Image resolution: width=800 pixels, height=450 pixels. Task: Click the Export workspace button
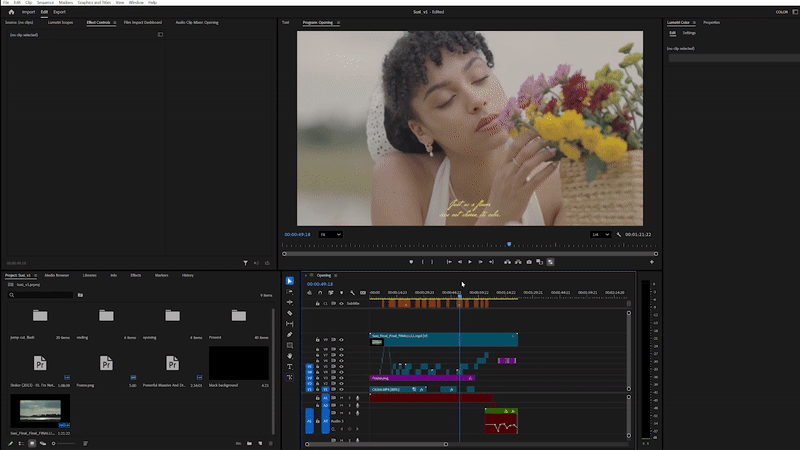pos(60,12)
